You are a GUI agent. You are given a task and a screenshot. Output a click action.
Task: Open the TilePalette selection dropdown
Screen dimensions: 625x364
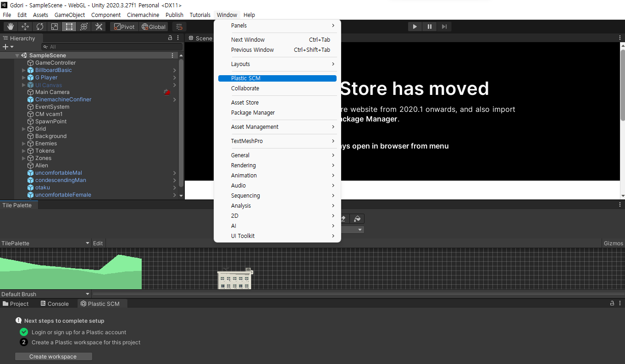[46, 243]
